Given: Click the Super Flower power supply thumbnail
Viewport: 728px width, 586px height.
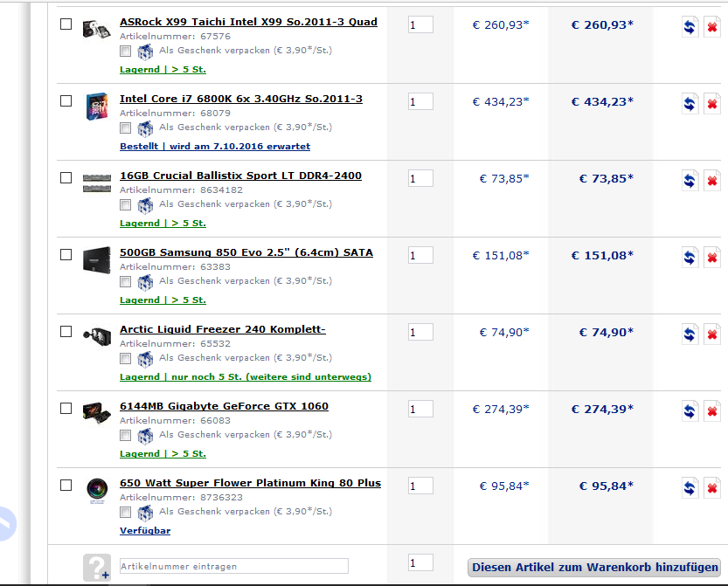Looking at the screenshot, I should pos(97,489).
